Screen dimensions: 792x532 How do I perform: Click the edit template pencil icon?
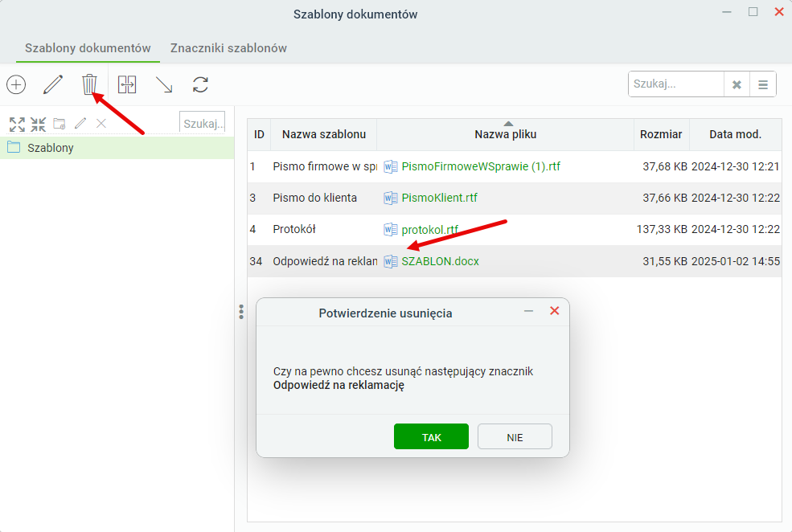click(53, 84)
